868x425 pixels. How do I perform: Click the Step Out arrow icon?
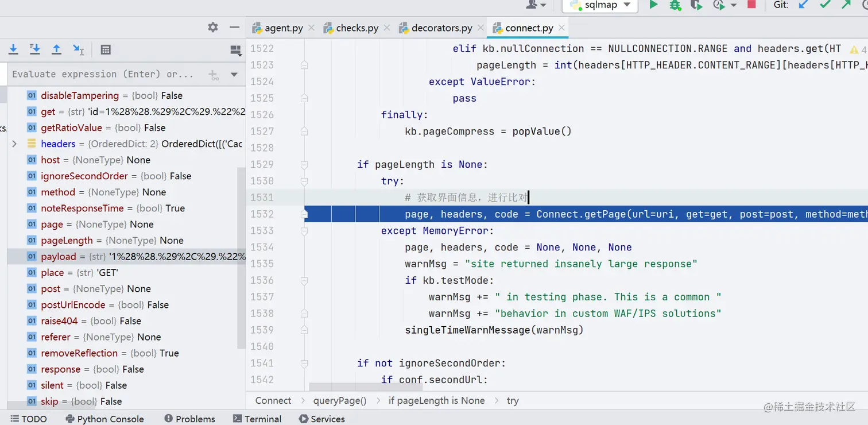pyautogui.click(x=56, y=49)
